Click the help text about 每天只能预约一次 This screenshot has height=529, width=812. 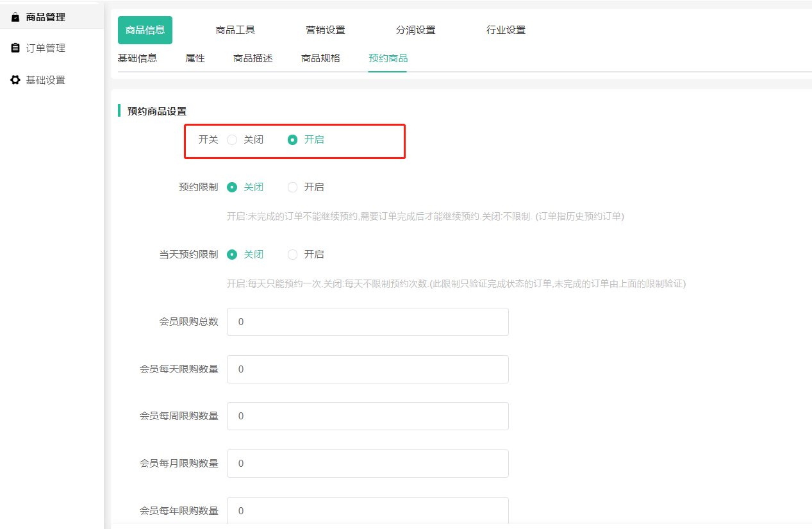456,284
